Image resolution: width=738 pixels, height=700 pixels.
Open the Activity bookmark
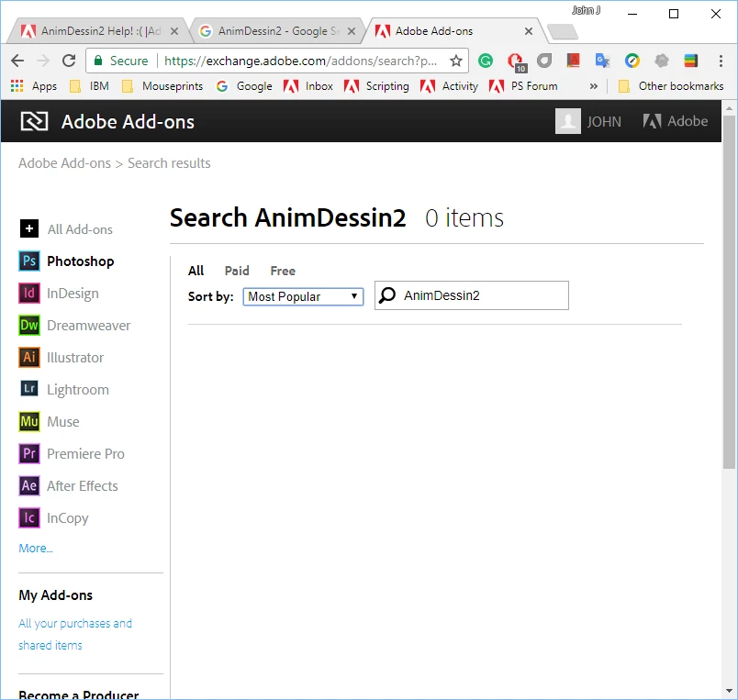tap(449, 86)
